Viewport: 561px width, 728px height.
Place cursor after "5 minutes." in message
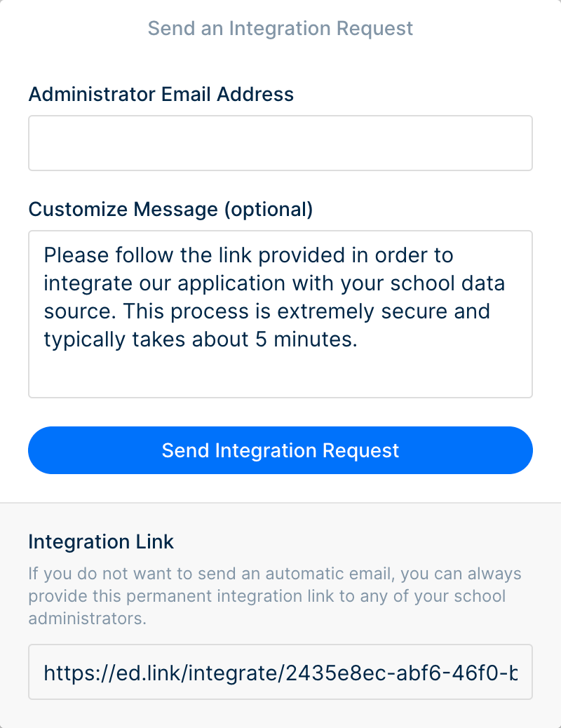click(359, 339)
